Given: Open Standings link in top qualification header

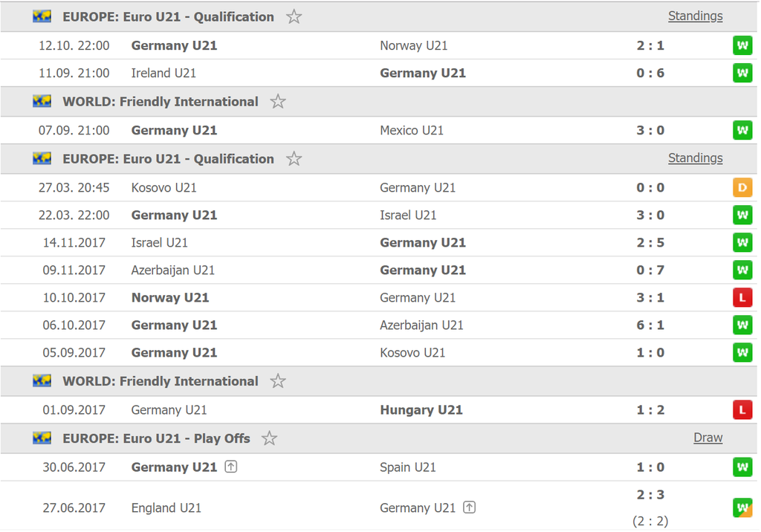Looking at the screenshot, I should pyautogui.click(x=695, y=16).
